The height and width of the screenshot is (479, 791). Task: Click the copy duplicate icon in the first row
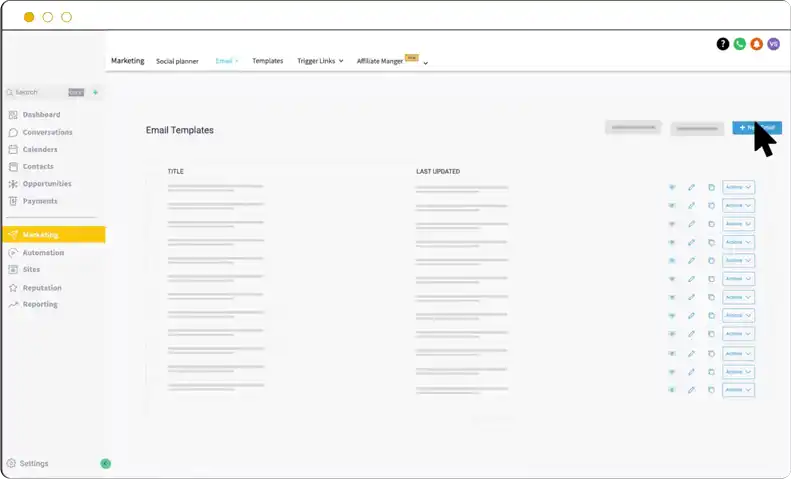click(711, 187)
